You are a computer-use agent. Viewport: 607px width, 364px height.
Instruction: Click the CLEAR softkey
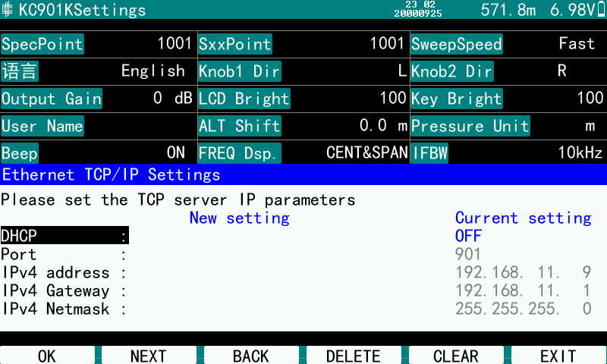(456, 356)
